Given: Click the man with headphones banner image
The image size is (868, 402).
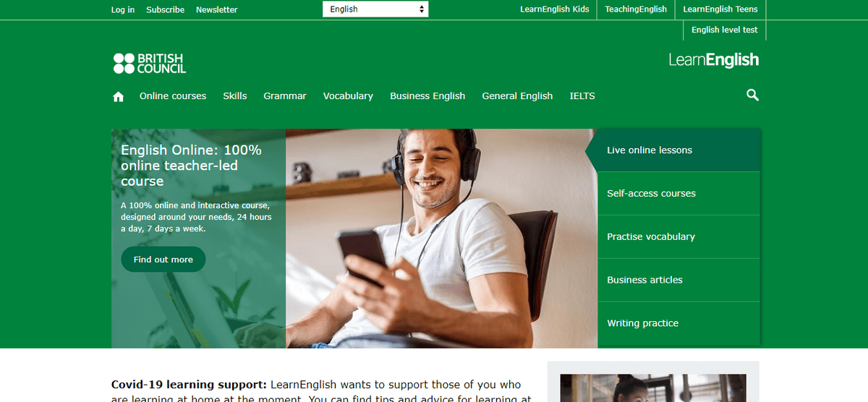Looking at the screenshot, I should tap(441, 239).
